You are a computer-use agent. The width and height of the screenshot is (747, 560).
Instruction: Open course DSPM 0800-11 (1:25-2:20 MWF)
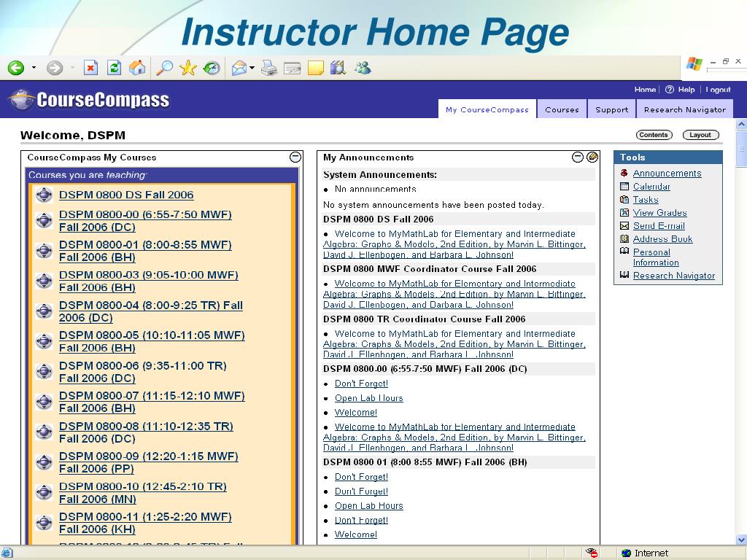coord(145,522)
